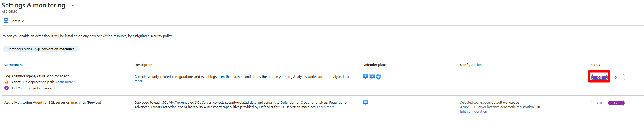The width and height of the screenshot is (644, 126).
Task: Open Learn more in SQL agent description
Action: coord(326,107)
